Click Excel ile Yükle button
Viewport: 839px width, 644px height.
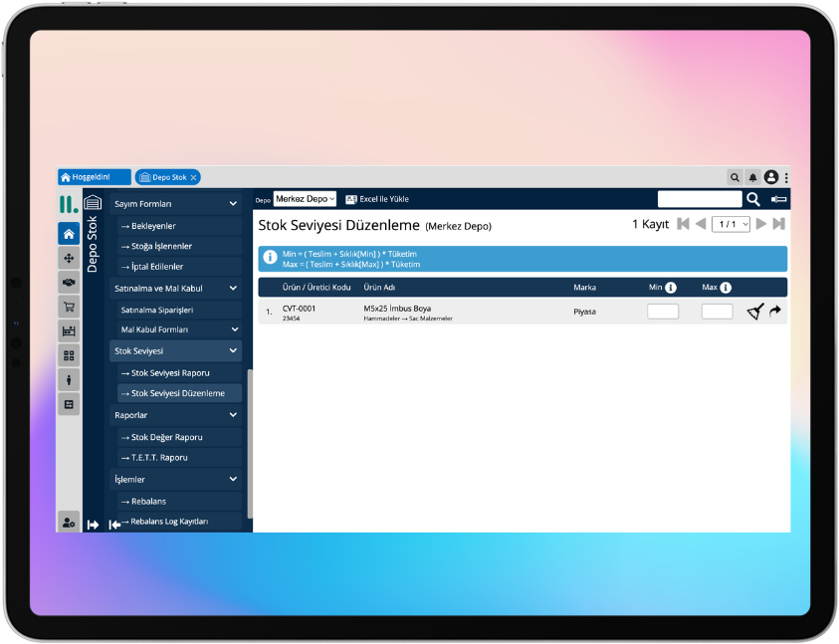click(376, 199)
